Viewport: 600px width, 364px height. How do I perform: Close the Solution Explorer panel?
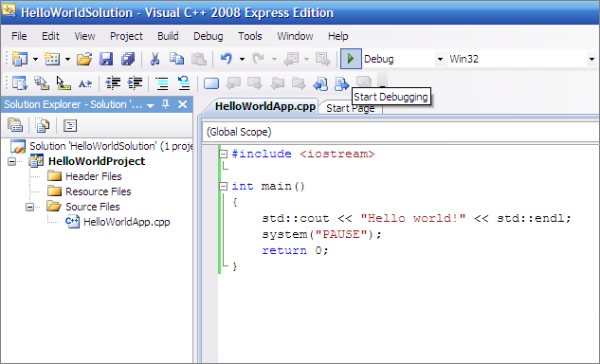pyautogui.click(x=183, y=104)
